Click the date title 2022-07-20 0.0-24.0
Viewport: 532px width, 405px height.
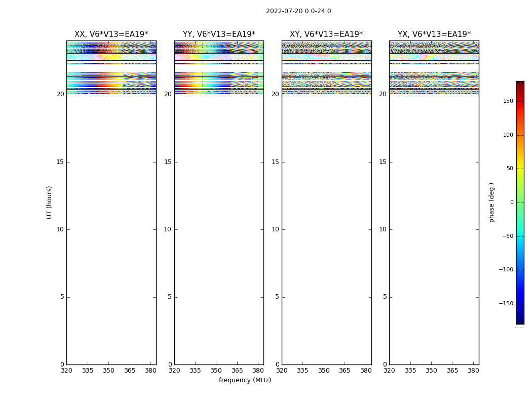[x=298, y=11]
